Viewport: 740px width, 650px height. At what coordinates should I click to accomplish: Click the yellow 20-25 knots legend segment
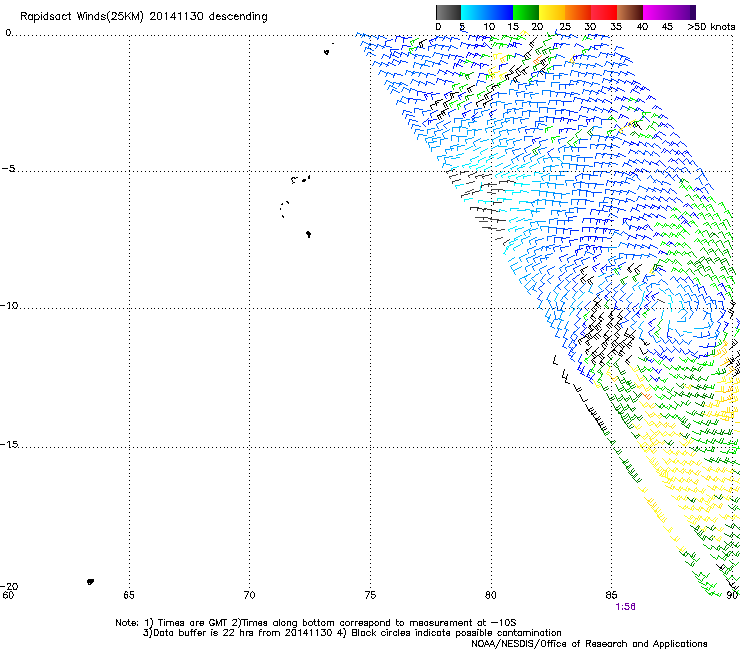[x=552, y=12]
